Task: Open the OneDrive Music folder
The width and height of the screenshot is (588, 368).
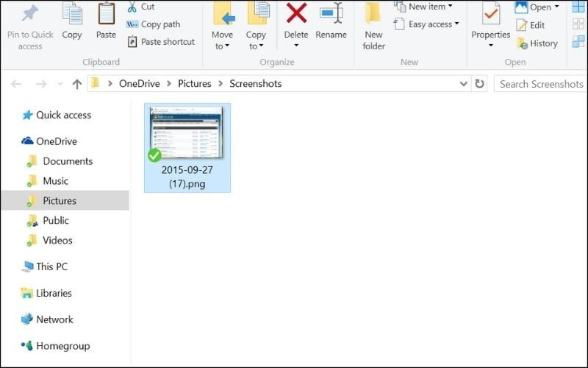Action: (x=48, y=181)
